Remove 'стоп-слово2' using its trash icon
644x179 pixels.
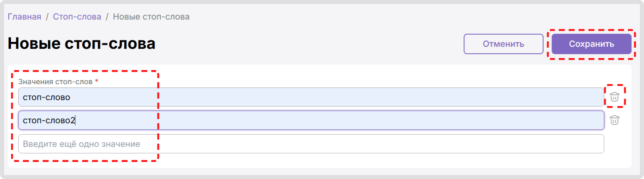click(615, 120)
